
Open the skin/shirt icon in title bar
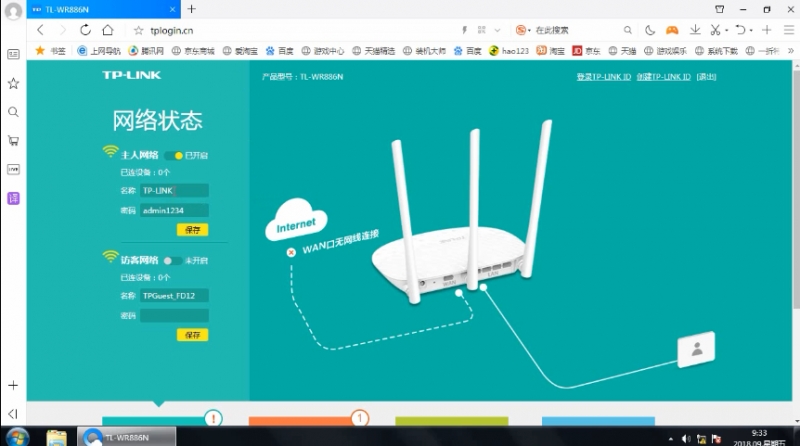coord(719,9)
